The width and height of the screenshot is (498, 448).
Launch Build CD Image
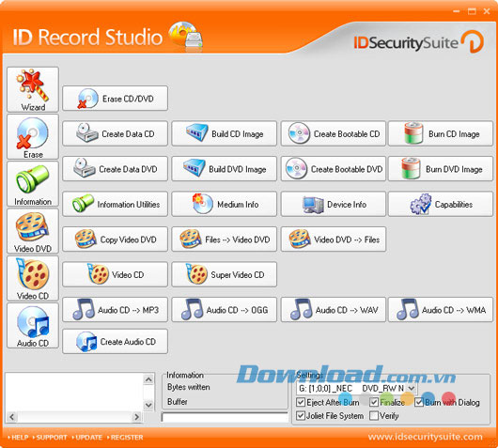pos(225,133)
